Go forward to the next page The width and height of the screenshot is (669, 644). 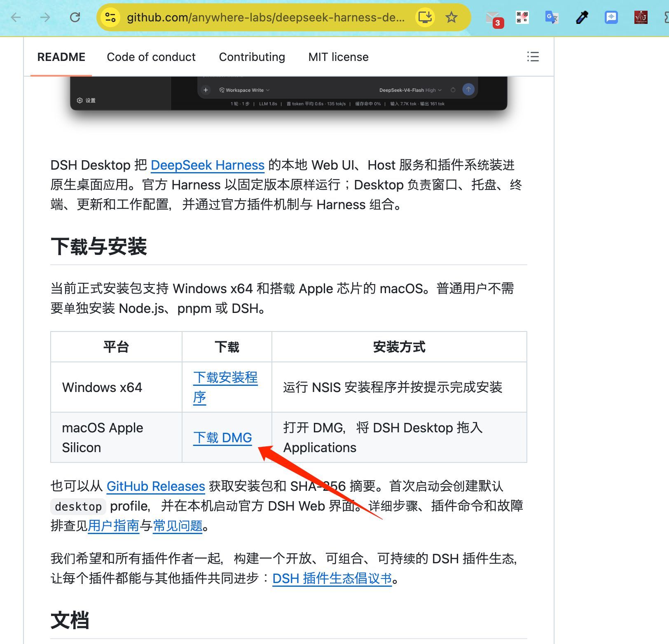tap(45, 17)
